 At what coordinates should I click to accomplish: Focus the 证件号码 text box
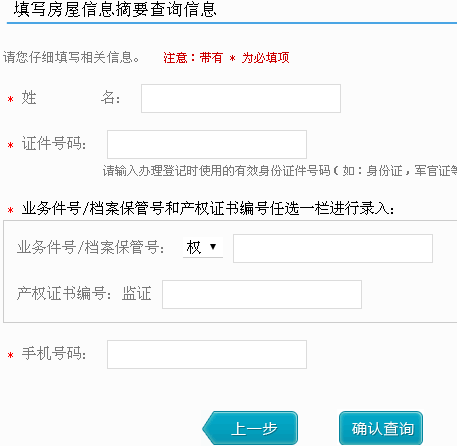tap(207, 144)
